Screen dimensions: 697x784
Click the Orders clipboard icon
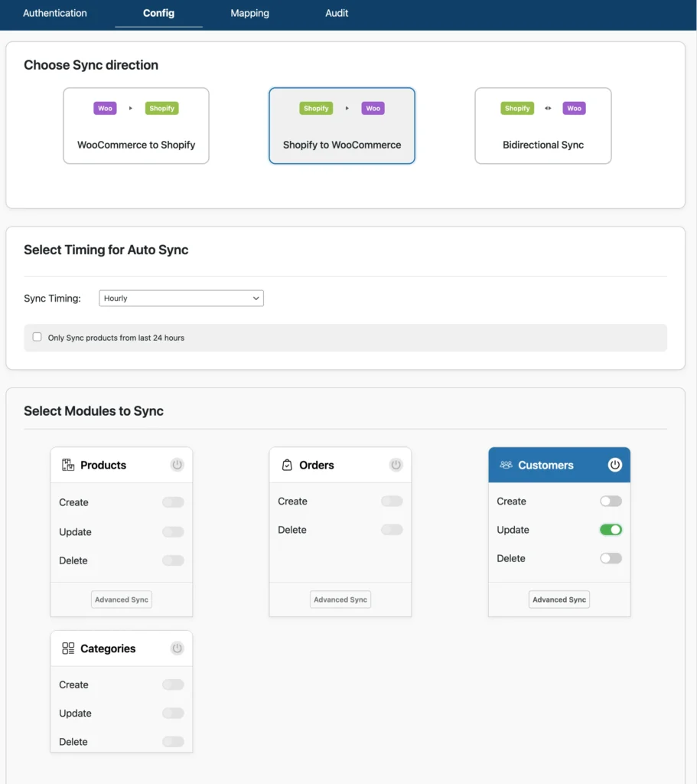[x=287, y=465]
